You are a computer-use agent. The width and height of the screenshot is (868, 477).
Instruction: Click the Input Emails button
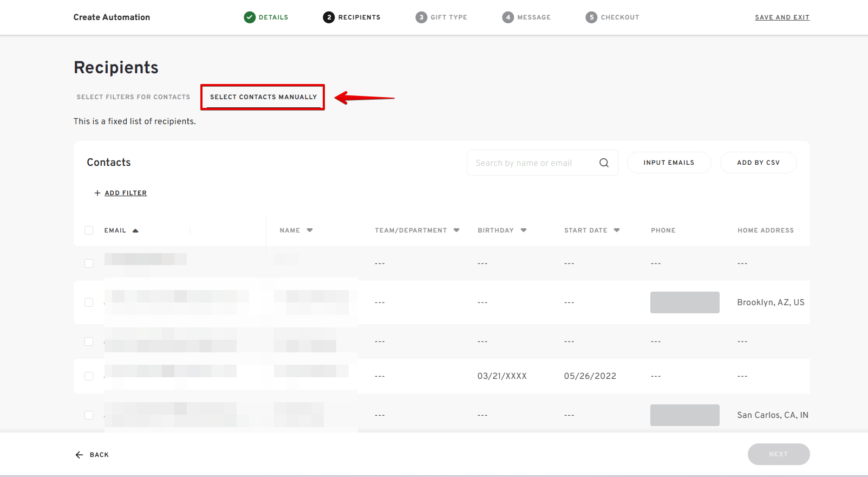click(x=669, y=163)
